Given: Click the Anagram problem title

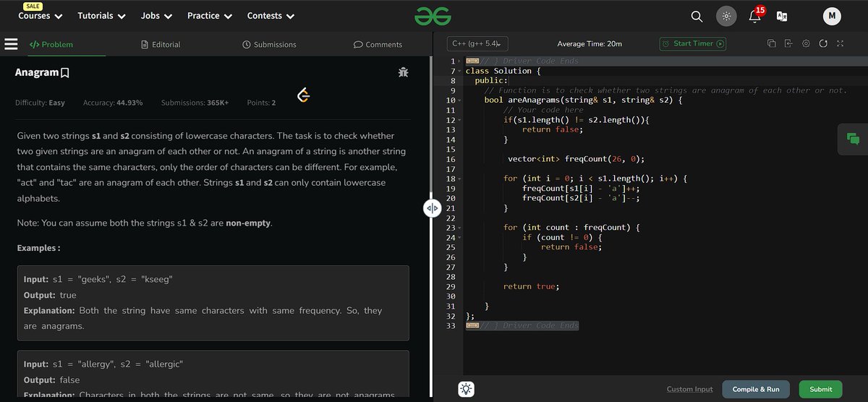Looking at the screenshot, I should click(37, 72).
